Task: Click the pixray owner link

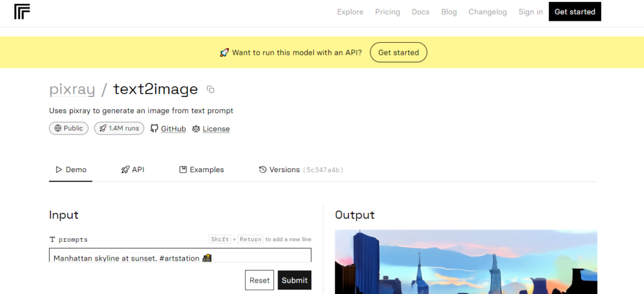Action: (72, 89)
